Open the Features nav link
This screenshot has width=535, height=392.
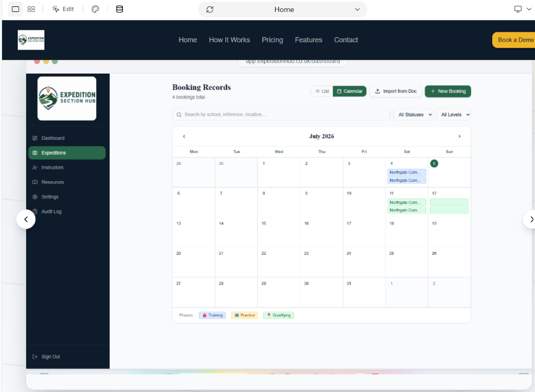coord(308,40)
